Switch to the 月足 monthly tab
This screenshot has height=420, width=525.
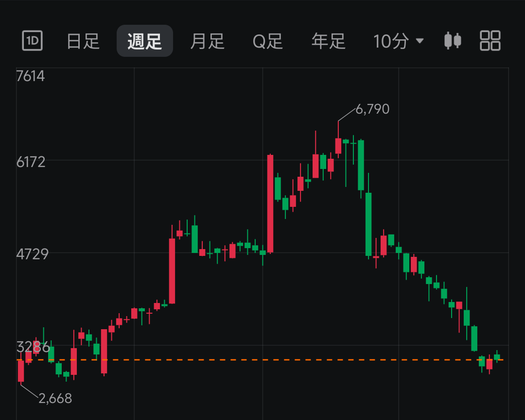(x=207, y=41)
